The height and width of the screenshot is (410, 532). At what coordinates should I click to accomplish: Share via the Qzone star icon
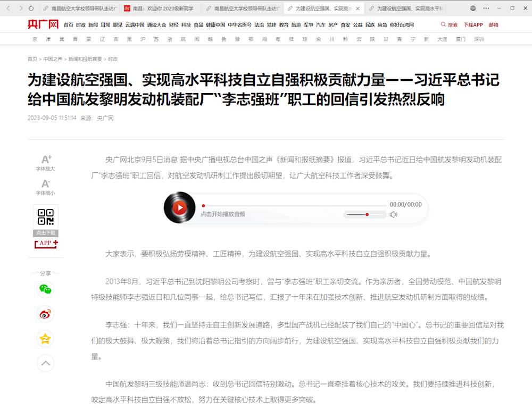pyautogui.click(x=45, y=338)
